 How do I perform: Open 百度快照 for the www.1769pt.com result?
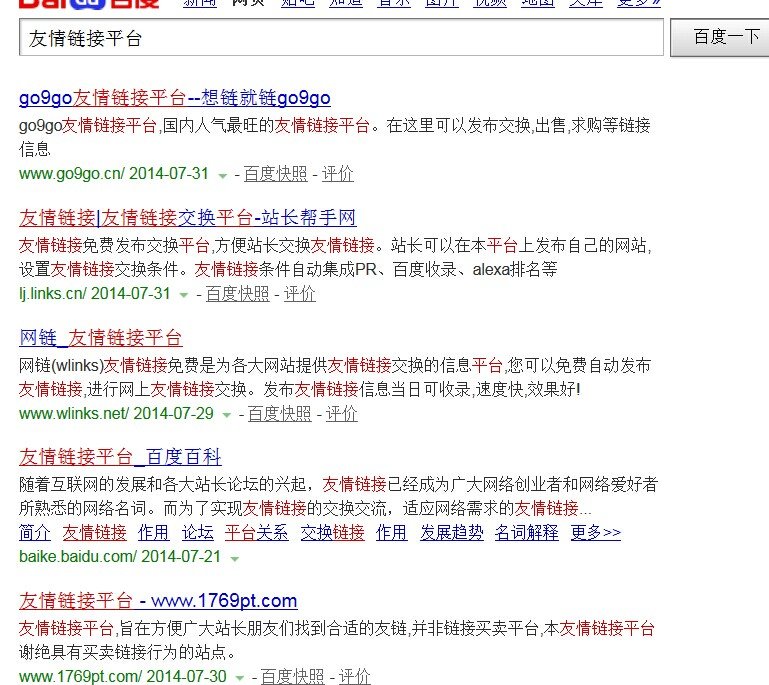point(292,677)
